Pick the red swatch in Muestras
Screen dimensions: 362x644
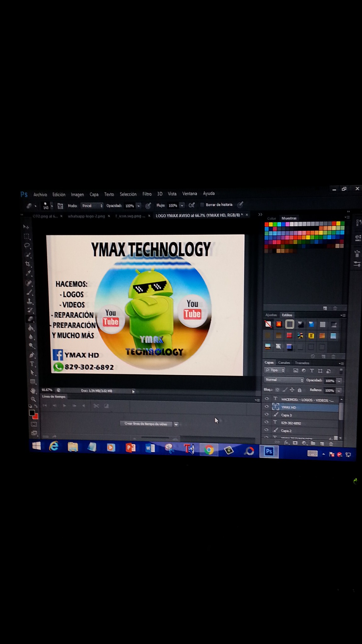click(266, 224)
